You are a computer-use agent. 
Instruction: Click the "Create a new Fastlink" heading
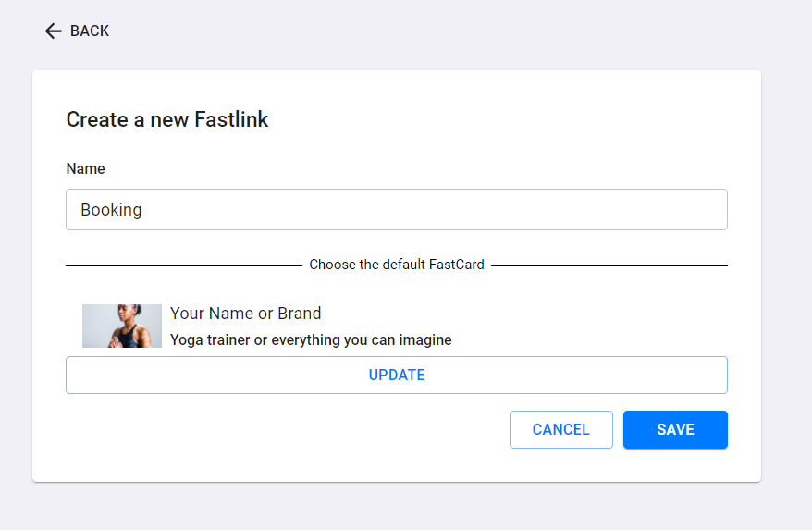[167, 119]
